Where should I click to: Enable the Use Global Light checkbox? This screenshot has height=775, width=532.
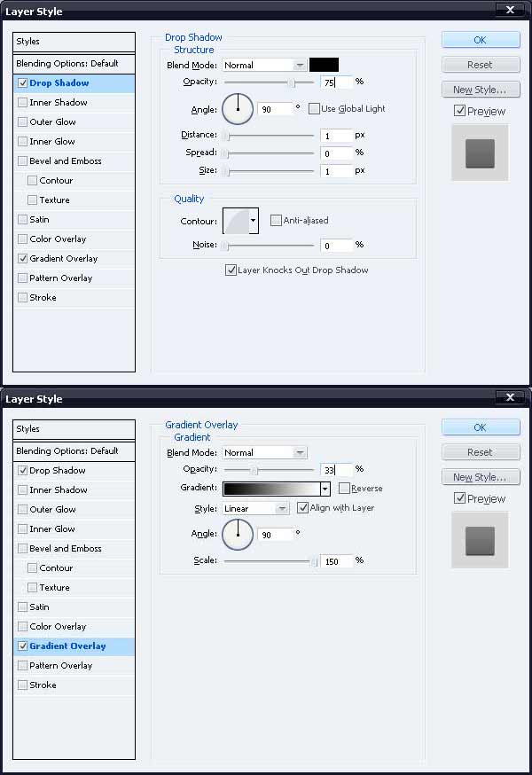pos(314,109)
